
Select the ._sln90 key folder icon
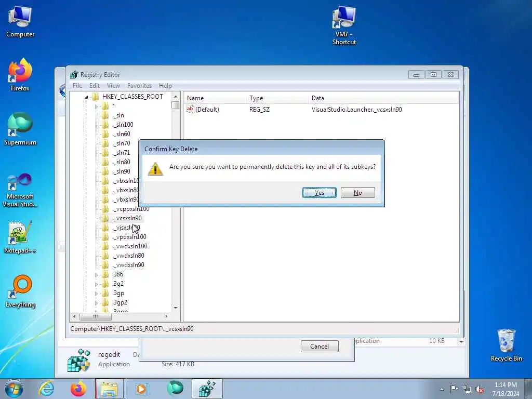pyautogui.click(x=105, y=171)
